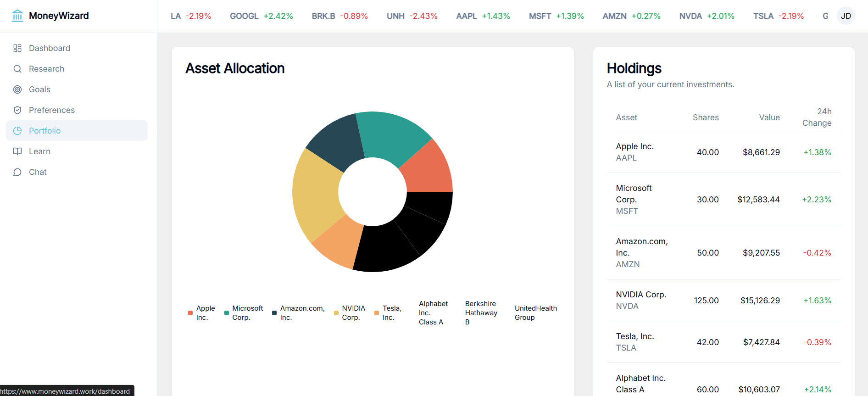Click the $12,583.44 value cell
The width and height of the screenshot is (868, 396).
click(x=758, y=200)
